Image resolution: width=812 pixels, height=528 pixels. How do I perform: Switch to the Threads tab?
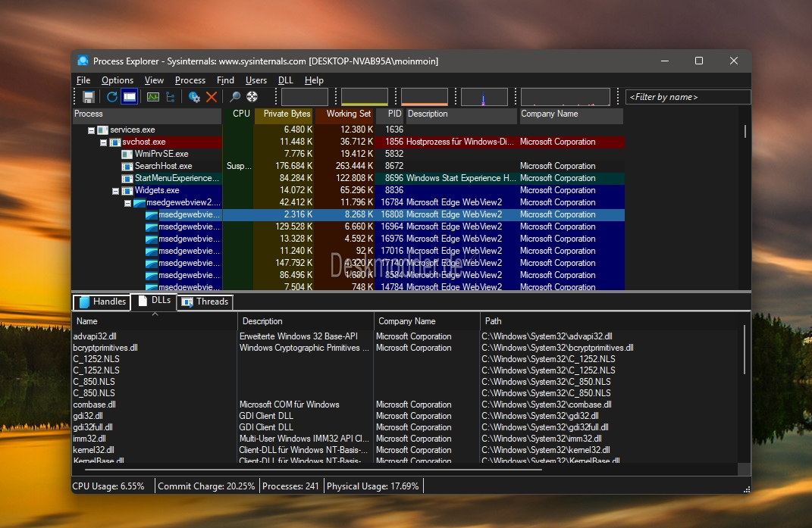coord(205,301)
